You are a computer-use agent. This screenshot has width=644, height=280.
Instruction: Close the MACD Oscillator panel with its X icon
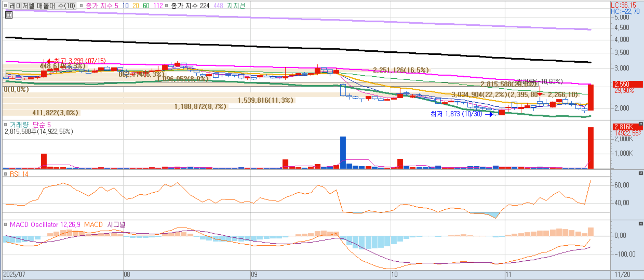pyautogui.click(x=641, y=224)
